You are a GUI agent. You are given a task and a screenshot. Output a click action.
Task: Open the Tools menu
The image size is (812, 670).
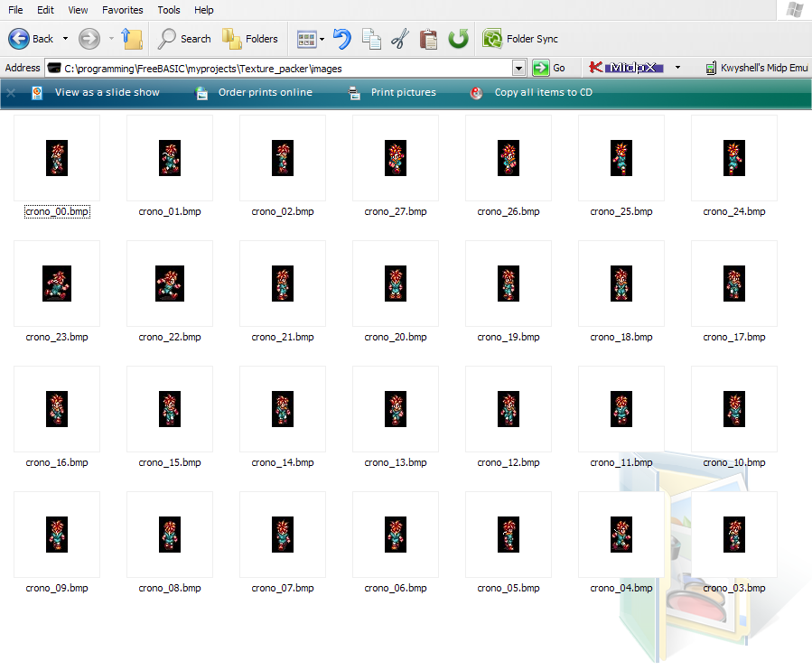[169, 10]
